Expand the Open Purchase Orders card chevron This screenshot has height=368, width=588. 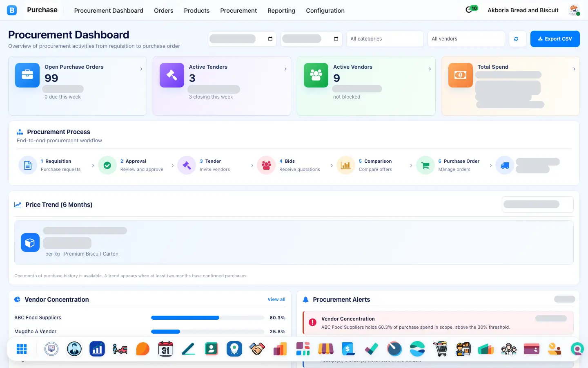pos(141,69)
